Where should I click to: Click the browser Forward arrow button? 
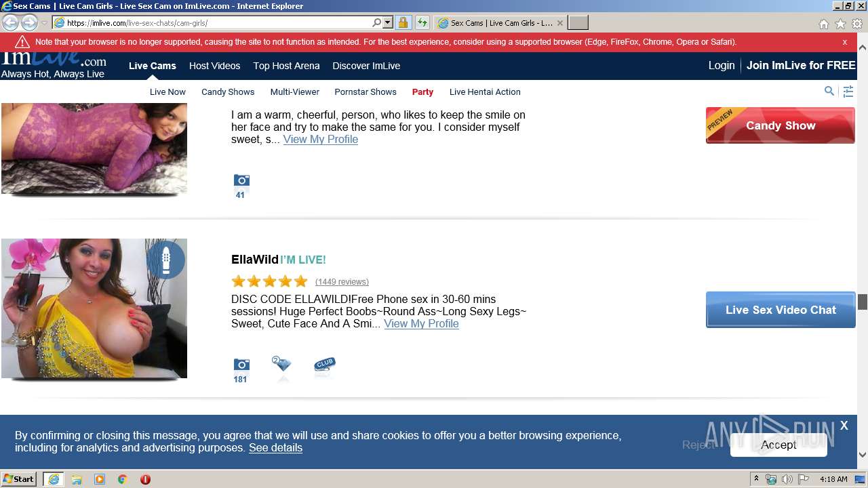click(29, 22)
